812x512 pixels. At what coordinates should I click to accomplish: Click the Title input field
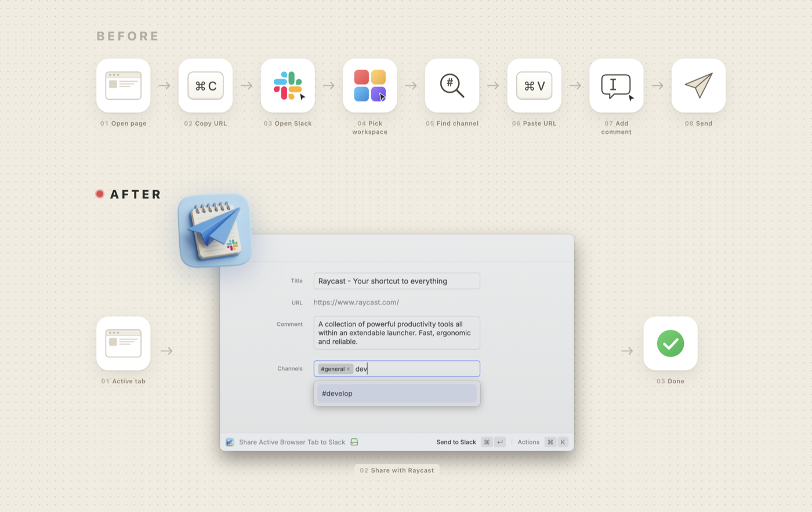pyautogui.click(x=397, y=281)
